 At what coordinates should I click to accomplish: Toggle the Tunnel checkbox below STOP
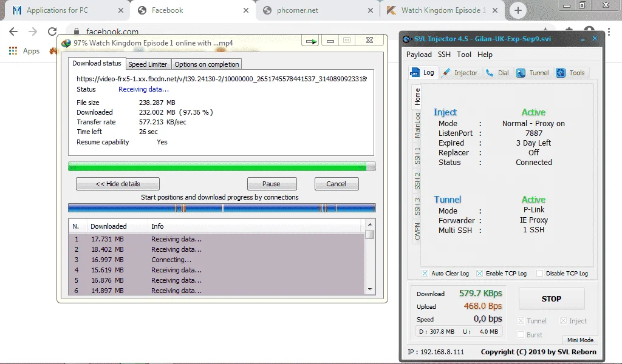coord(521,321)
